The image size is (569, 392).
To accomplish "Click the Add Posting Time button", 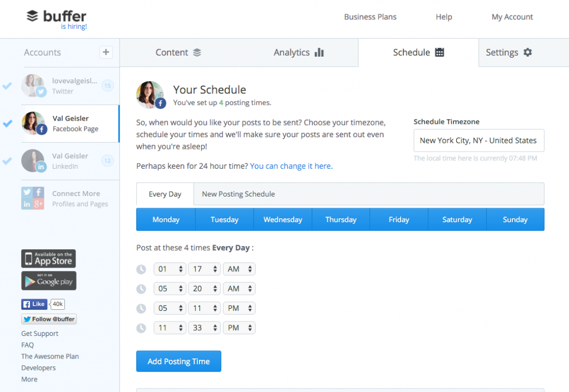I will pyautogui.click(x=178, y=361).
